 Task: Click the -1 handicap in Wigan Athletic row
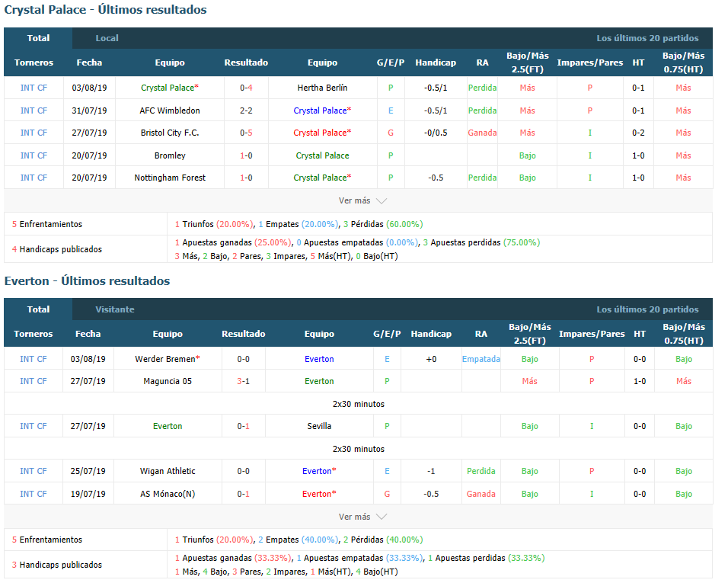point(431,471)
